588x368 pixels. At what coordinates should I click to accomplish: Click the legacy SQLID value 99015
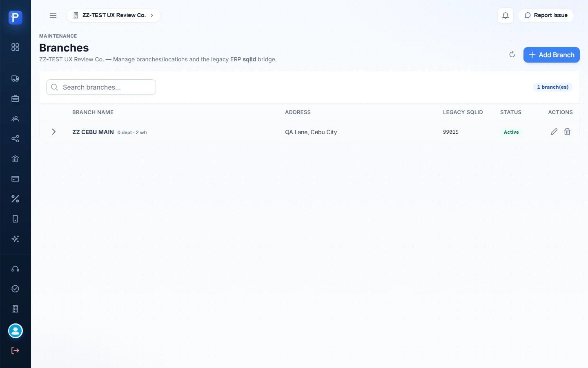click(x=451, y=132)
